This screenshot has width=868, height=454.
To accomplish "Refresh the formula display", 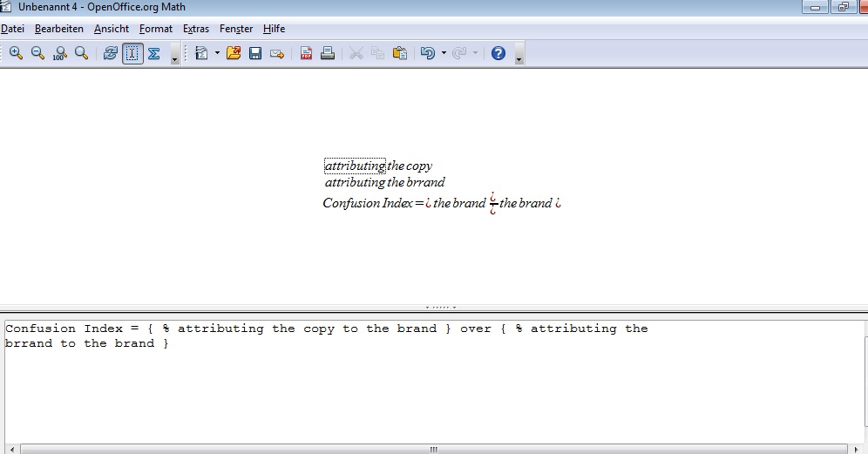I will pyautogui.click(x=110, y=53).
